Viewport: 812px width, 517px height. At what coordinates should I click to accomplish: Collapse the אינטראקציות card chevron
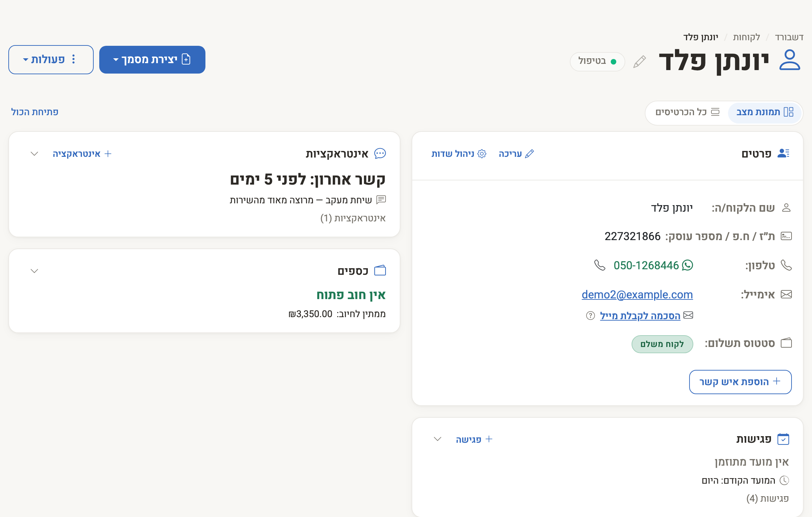coord(34,154)
